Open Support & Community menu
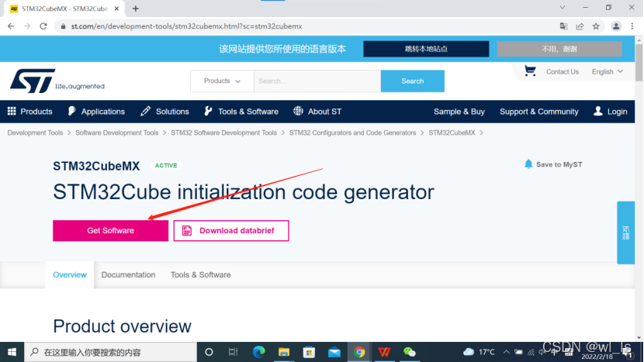 pos(538,111)
